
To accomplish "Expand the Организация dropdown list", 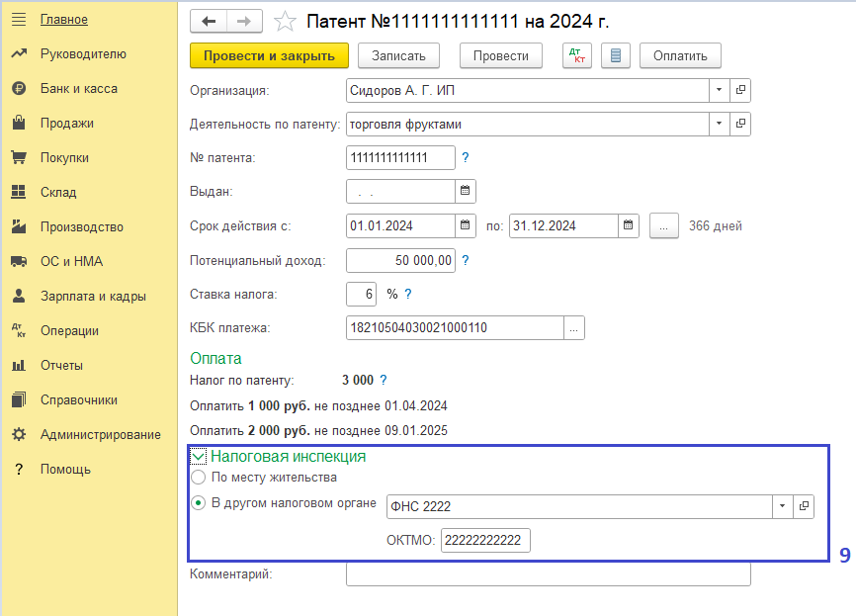I will (x=719, y=91).
